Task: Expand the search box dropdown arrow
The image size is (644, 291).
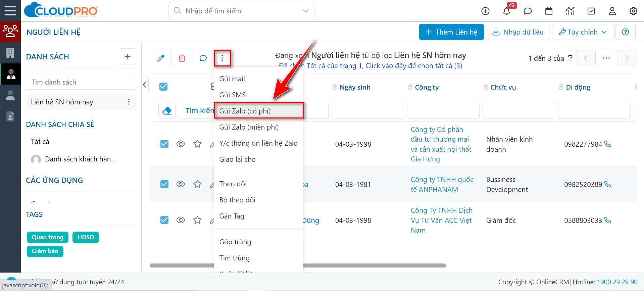Action: [x=306, y=11]
